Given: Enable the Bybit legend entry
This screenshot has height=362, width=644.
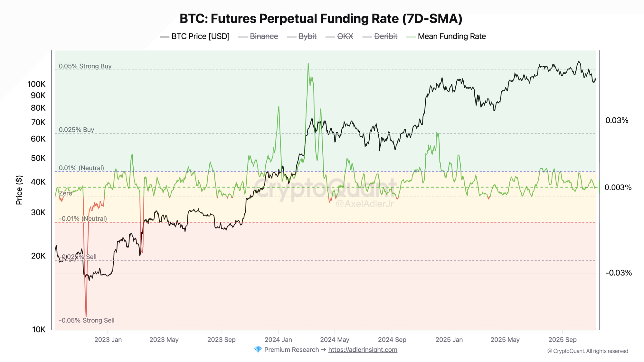Looking at the screenshot, I should (302, 36).
